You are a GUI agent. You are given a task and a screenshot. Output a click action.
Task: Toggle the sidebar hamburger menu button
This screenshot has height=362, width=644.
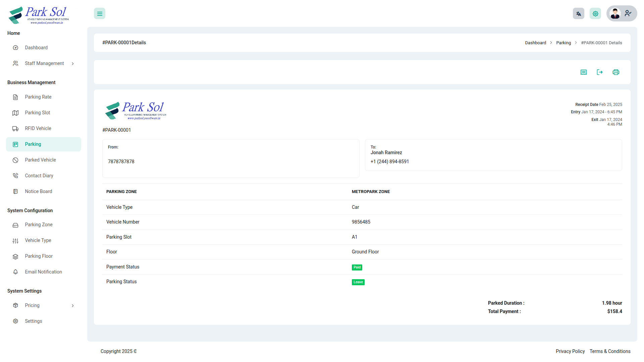point(100,14)
